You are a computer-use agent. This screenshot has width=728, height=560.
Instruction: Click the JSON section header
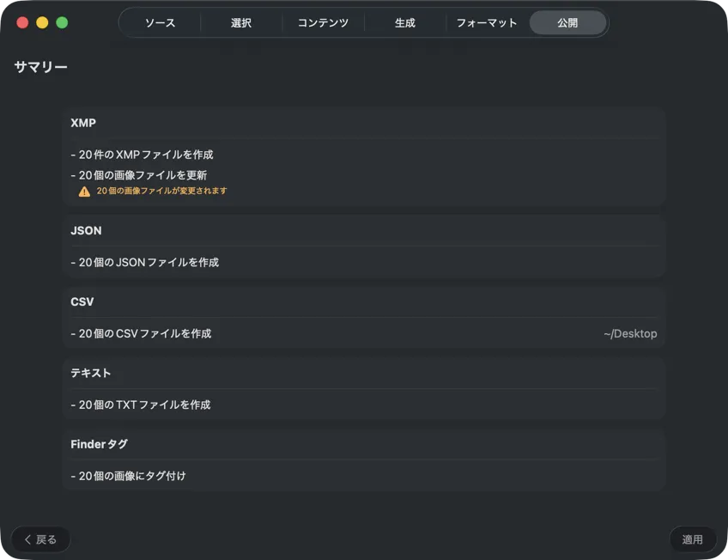pyautogui.click(x=85, y=230)
